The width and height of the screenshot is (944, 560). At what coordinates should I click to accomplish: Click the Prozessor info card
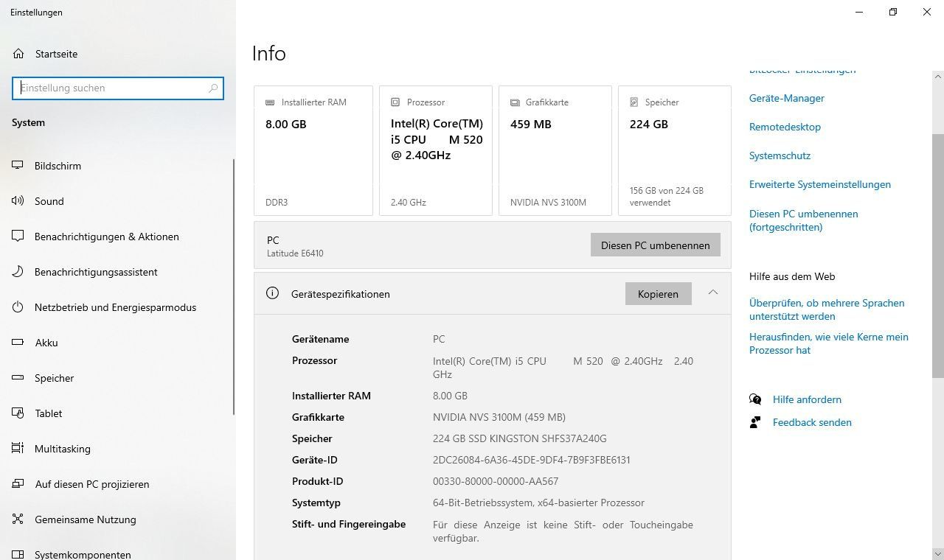[436, 150]
